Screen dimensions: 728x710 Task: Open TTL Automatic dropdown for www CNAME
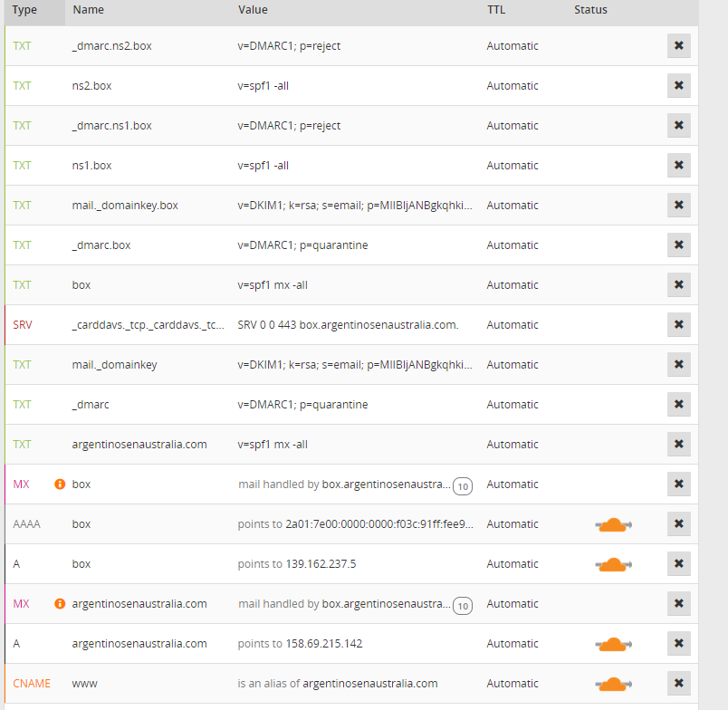[512, 683]
